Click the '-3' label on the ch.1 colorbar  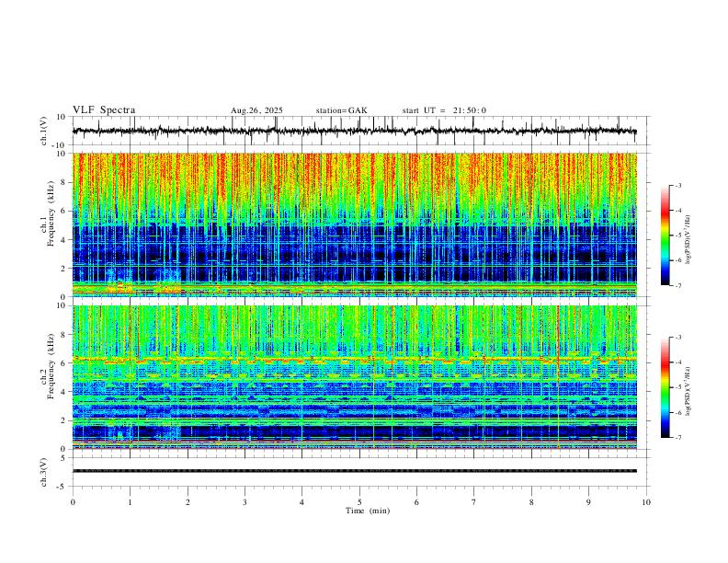(x=677, y=185)
